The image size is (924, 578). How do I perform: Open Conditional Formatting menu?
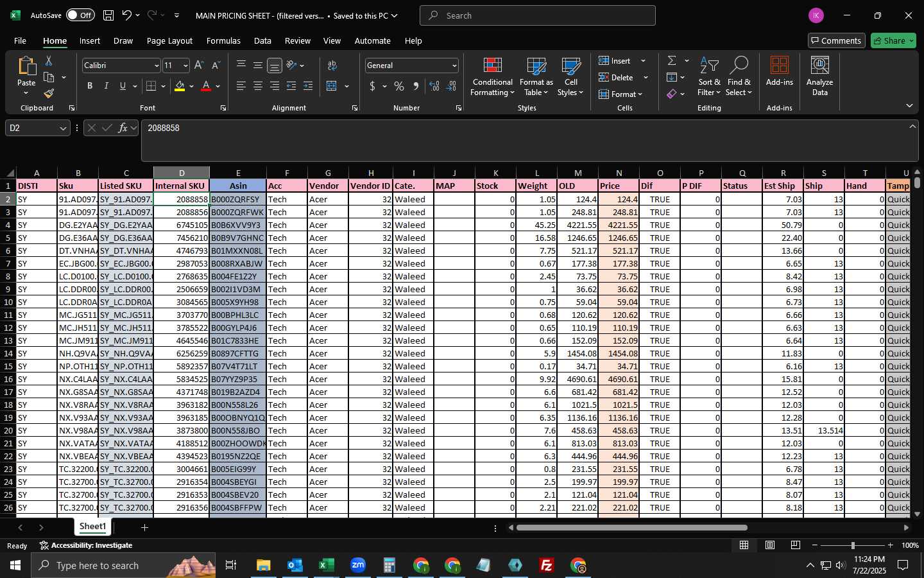coord(492,76)
